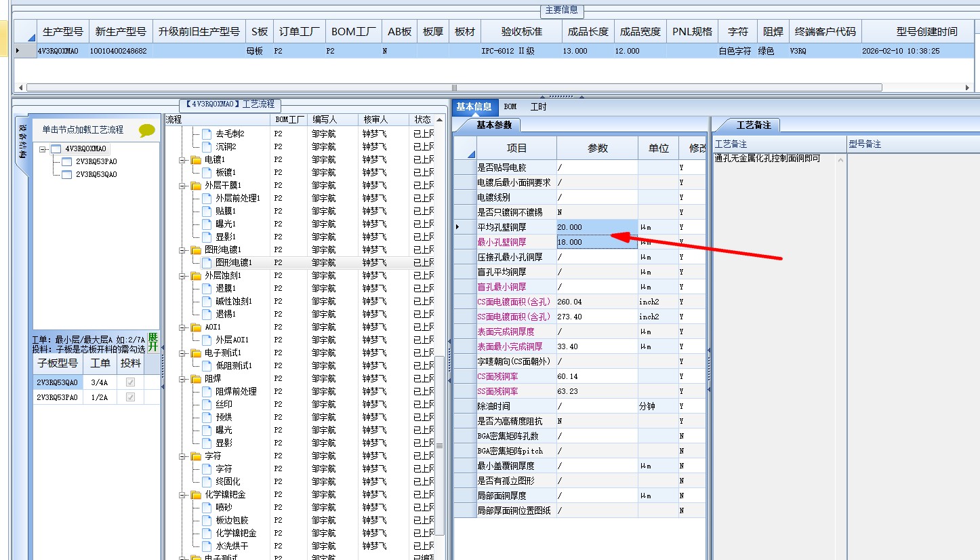This screenshot has width=980, height=560.
Task: Click the document icon of 外层前处理1
Action: tap(207, 198)
